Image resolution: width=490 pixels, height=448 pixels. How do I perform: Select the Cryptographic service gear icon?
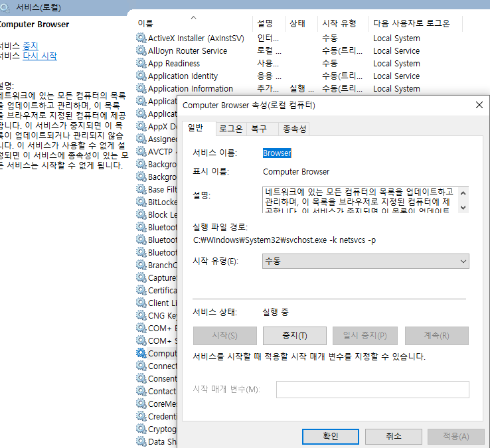(141, 429)
